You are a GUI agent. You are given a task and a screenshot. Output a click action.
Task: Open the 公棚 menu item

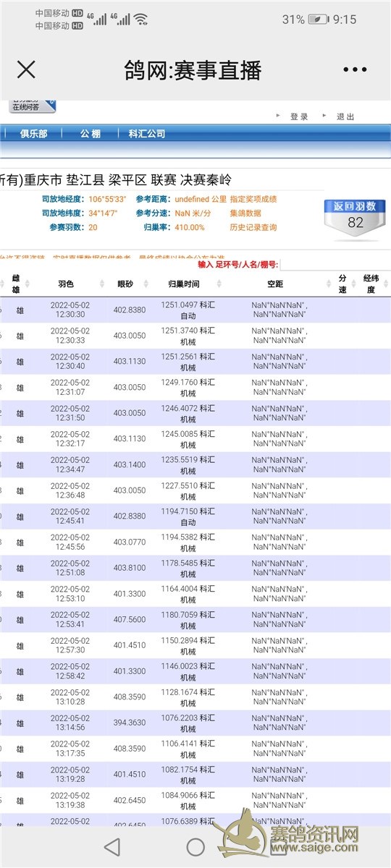pos(91,134)
